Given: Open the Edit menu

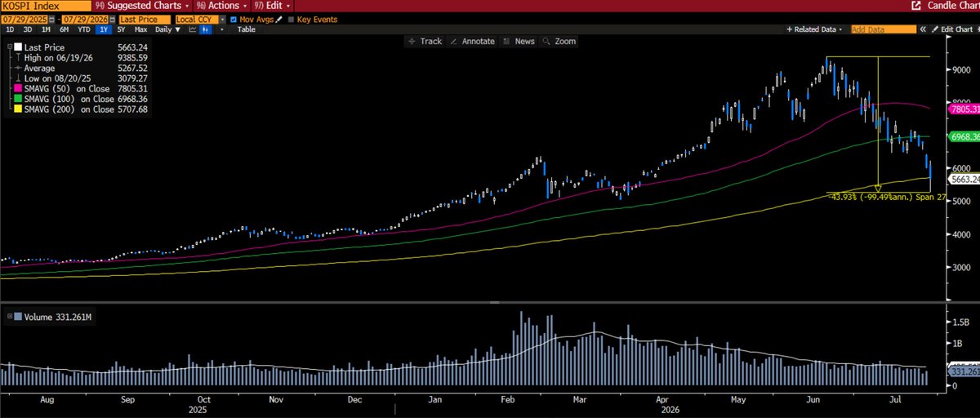Looking at the screenshot, I should tap(274, 6).
